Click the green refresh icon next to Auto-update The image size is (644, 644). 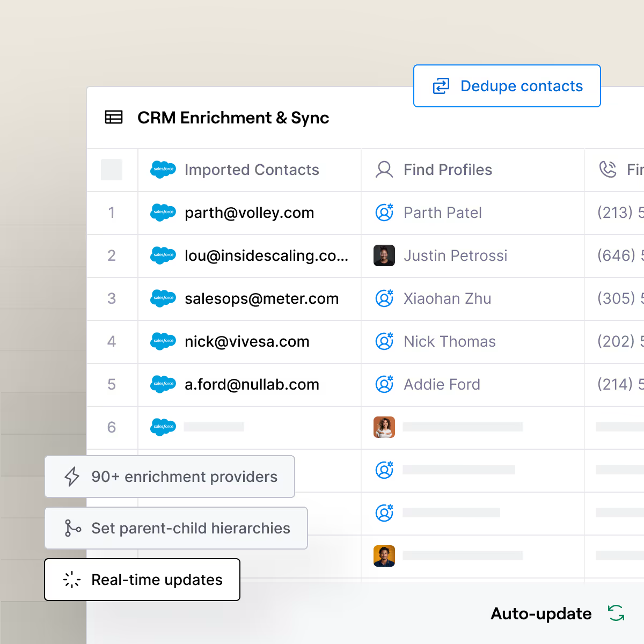coord(616,613)
